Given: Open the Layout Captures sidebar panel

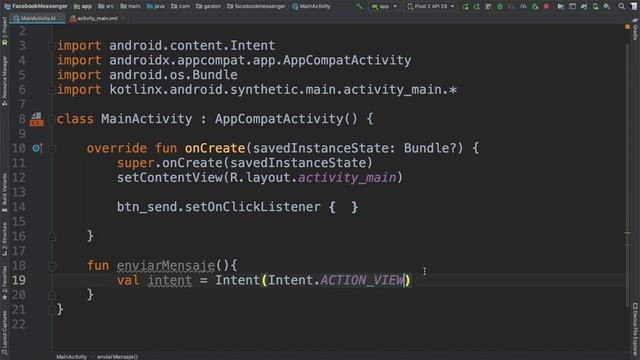Looking at the screenshot, I should click(x=4, y=332).
